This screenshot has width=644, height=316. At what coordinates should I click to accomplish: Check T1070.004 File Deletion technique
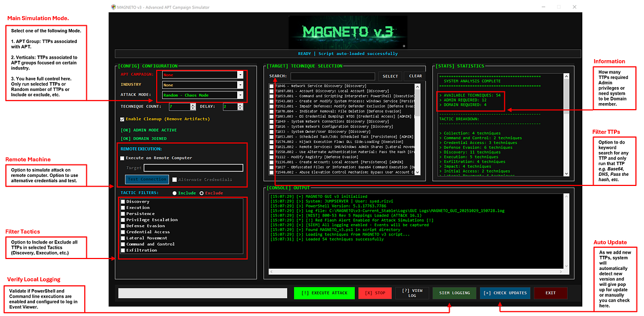coord(272,111)
